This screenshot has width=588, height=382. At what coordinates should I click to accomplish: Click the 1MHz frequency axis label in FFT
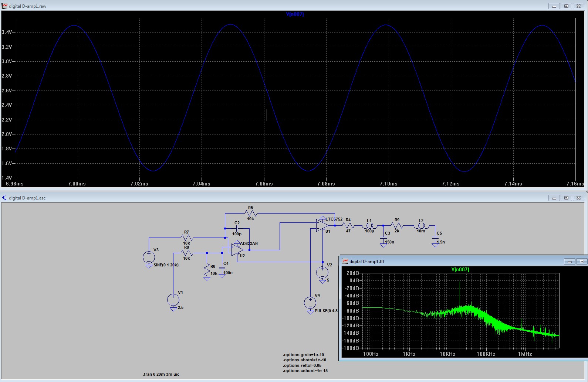(525, 354)
